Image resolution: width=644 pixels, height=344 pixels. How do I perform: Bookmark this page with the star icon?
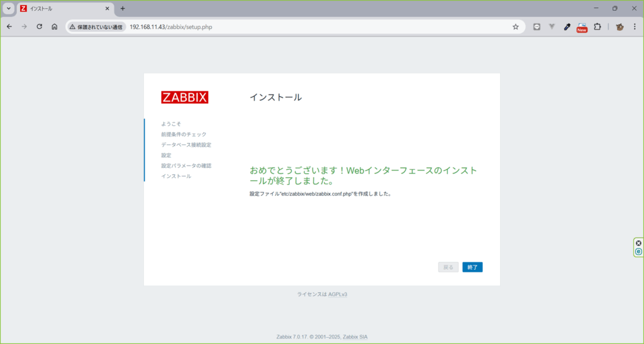(x=516, y=26)
